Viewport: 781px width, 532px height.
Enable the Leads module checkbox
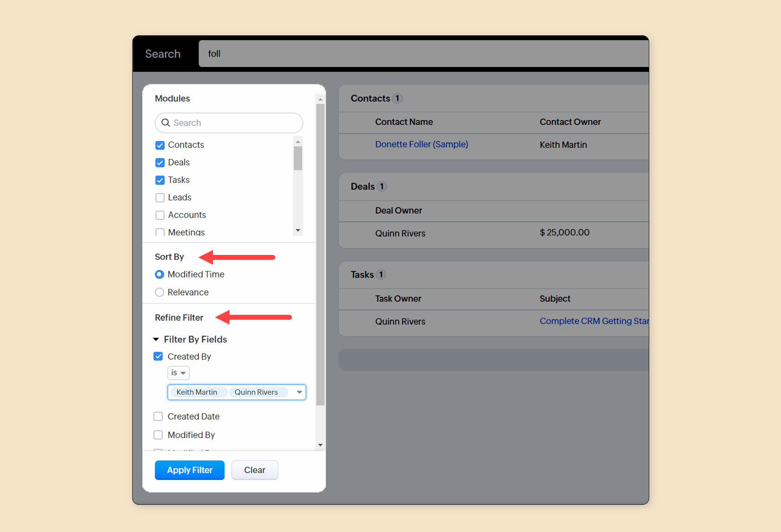[160, 198]
